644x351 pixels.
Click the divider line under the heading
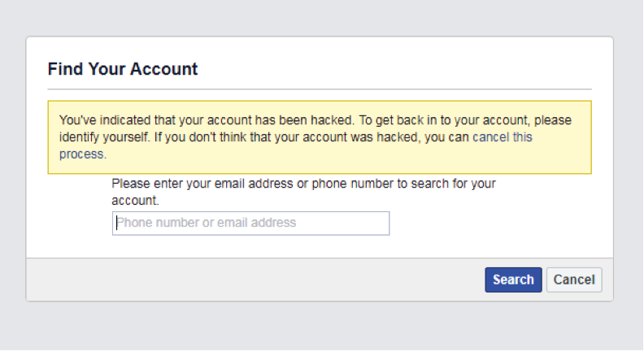click(x=320, y=89)
